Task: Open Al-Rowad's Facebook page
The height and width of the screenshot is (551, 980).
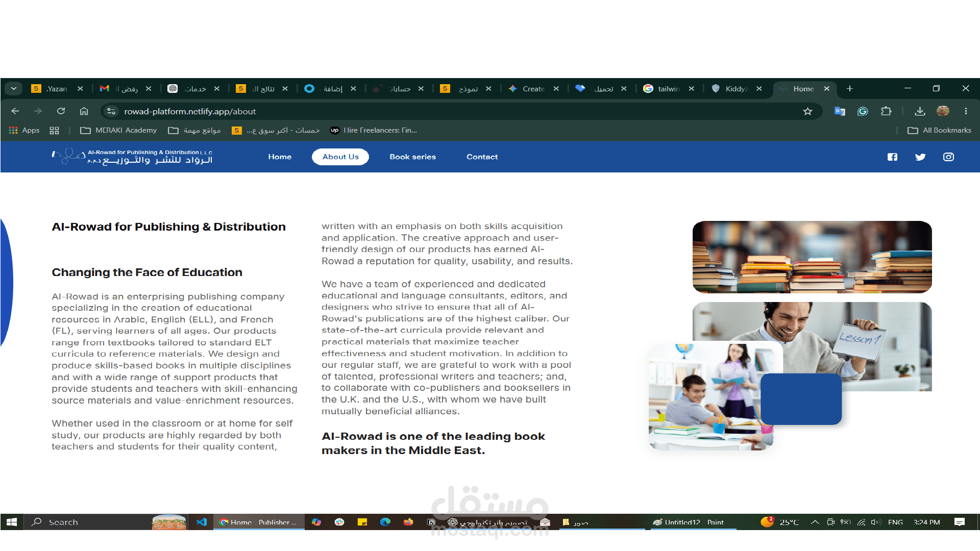Action: 892,157
